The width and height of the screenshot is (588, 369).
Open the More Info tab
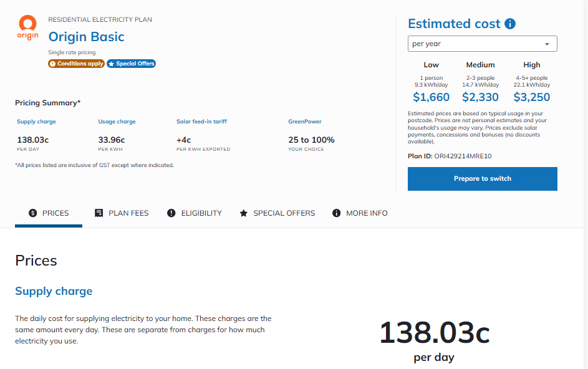[360, 213]
